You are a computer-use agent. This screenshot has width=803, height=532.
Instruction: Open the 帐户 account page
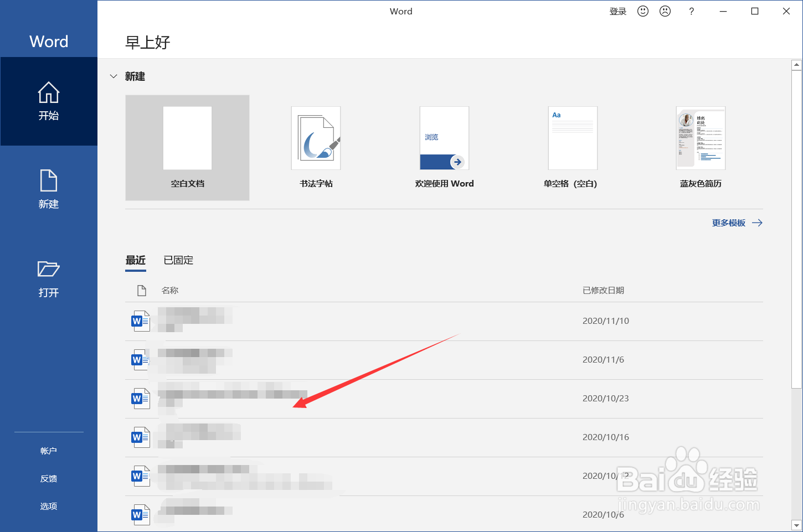tap(49, 451)
